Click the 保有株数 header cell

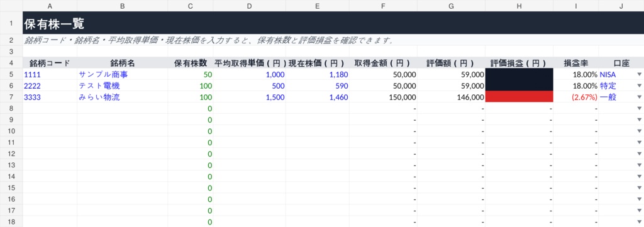(190, 63)
